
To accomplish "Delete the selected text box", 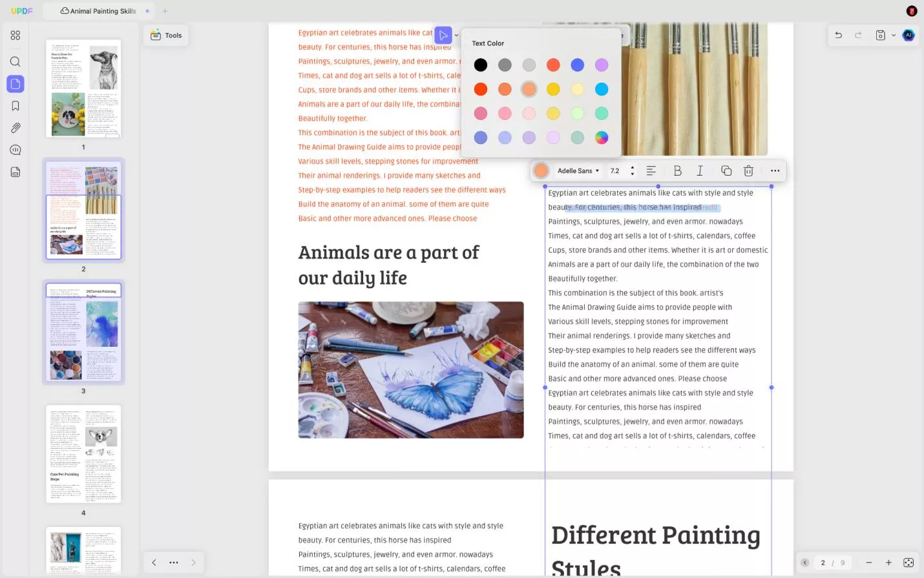I will (x=748, y=170).
